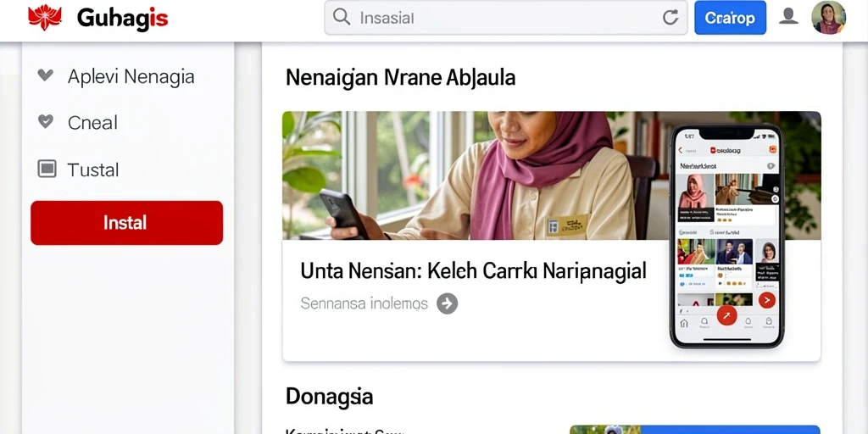Open the Guhagis home text link
Image resolution: width=868 pixels, height=434 pixels.
(122, 19)
